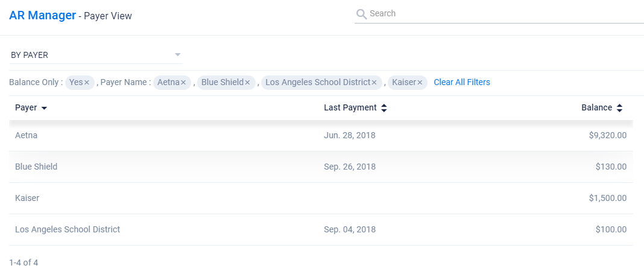Image resolution: width=644 pixels, height=277 pixels.
Task: Sort by Payer column arrow
Action: pos(44,108)
